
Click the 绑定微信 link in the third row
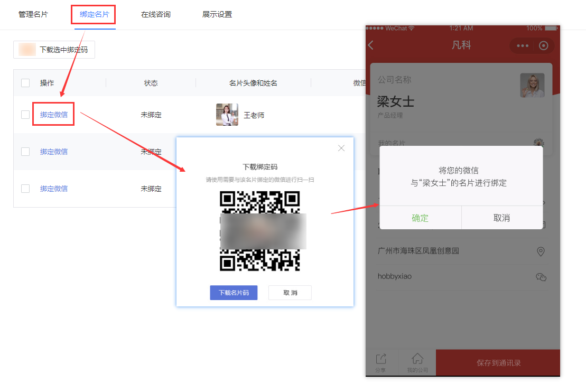[x=54, y=189]
